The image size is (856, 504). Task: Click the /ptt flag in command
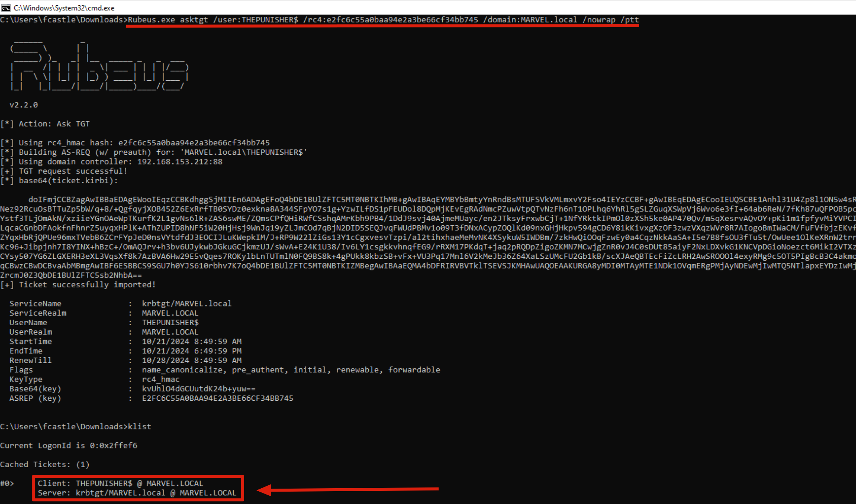(629, 20)
